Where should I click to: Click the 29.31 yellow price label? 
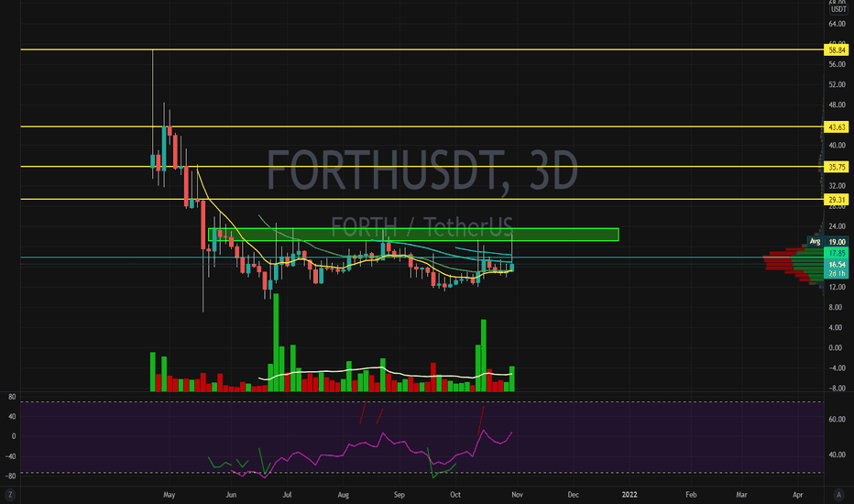pos(837,200)
